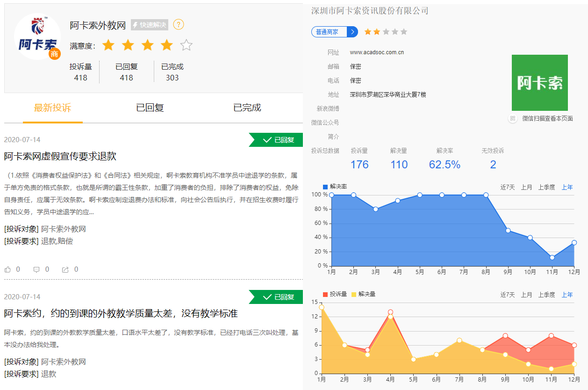Select the first 满意度 star

pos(108,45)
